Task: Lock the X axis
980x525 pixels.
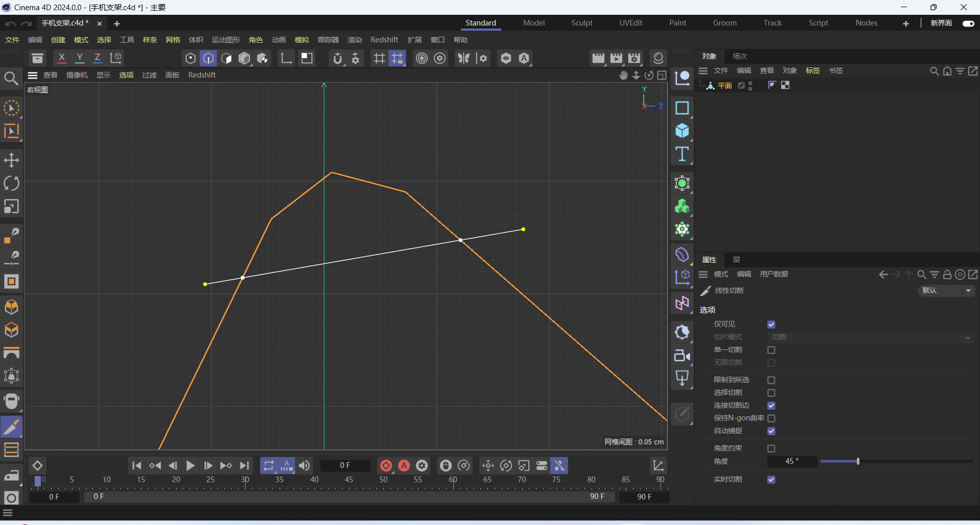Action: (62, 58)
